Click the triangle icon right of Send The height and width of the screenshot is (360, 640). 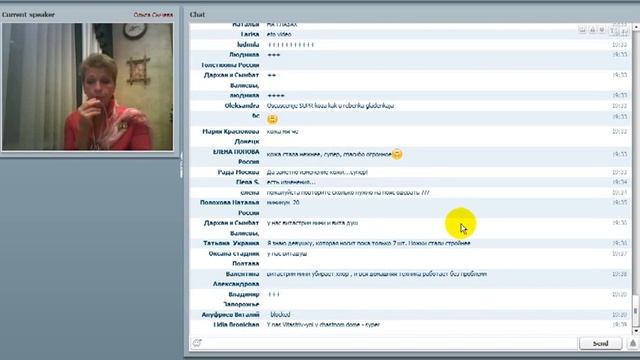click(633, 343)
